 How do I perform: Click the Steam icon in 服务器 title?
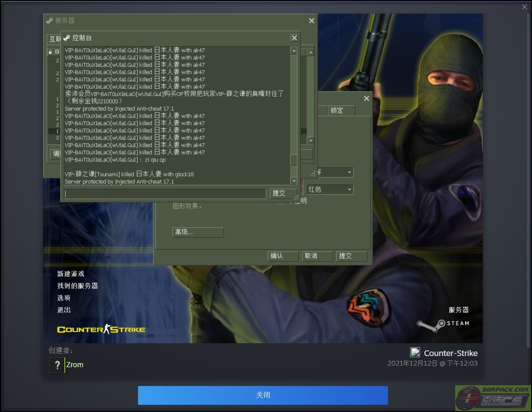(x=50, y=21)
